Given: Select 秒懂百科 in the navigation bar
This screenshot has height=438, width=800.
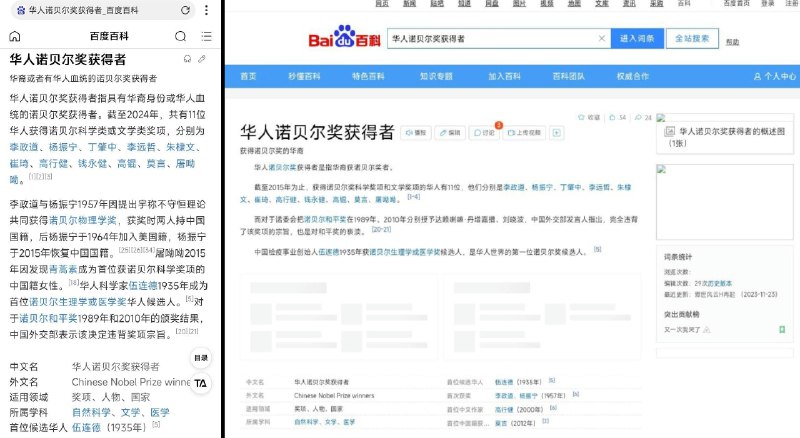Looking at the screenshot, I should pyautogui.click(x=304, y=77).
